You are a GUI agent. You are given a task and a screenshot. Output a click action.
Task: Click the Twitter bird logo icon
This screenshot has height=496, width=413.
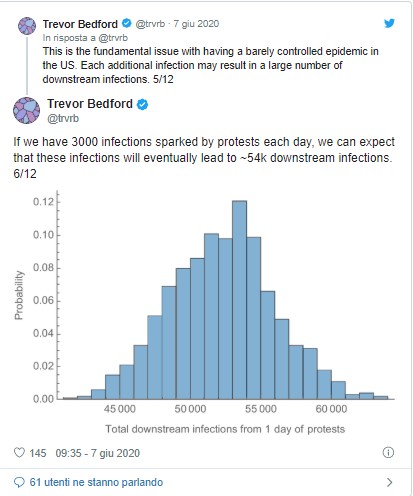click(389, 23)
